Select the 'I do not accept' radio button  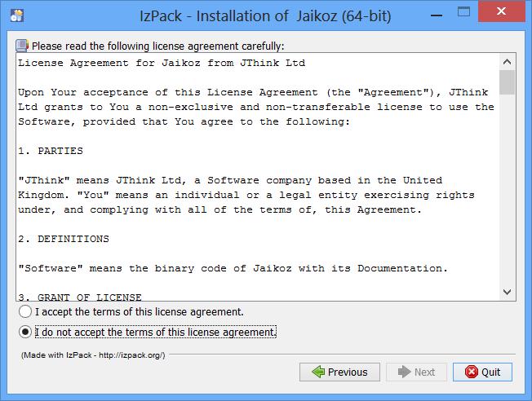click(25, 332)
